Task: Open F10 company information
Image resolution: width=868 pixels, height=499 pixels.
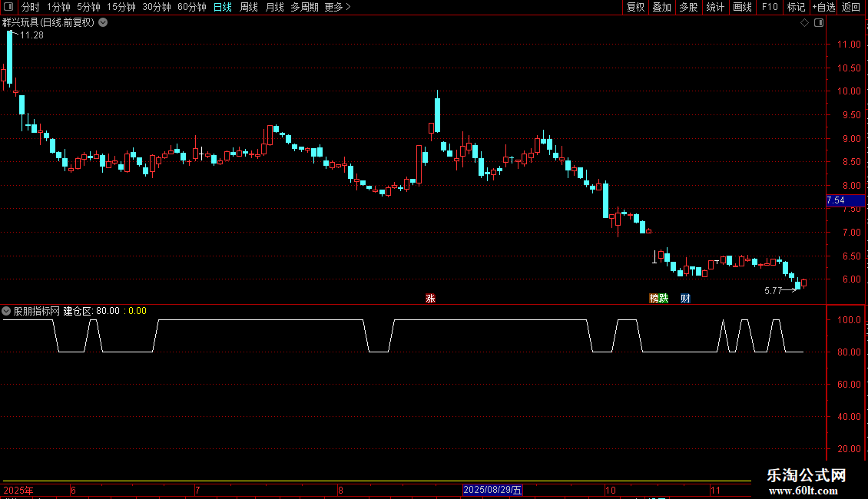Action: 770,7
